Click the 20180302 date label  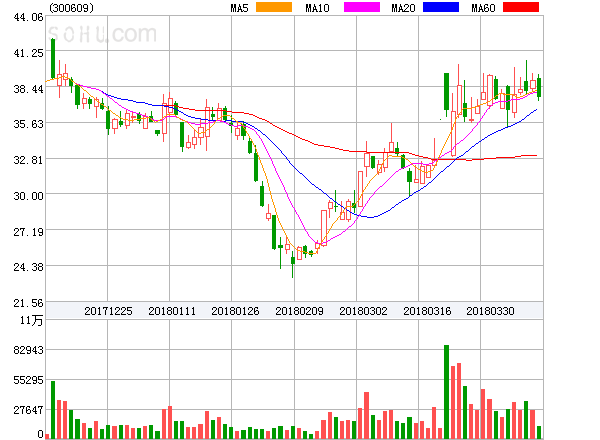pyautogui.click(x=363, y=311)
